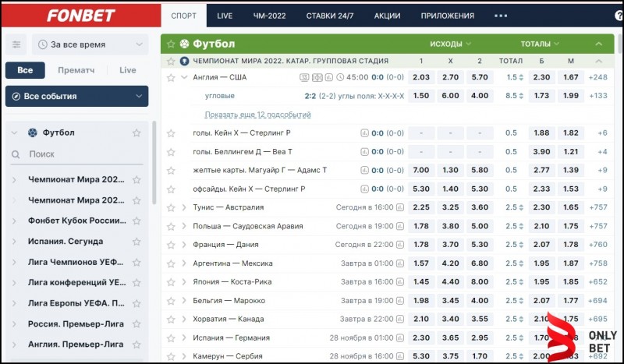
Task: Open the За все время period dropdown
Action: [x=90, y=44]
